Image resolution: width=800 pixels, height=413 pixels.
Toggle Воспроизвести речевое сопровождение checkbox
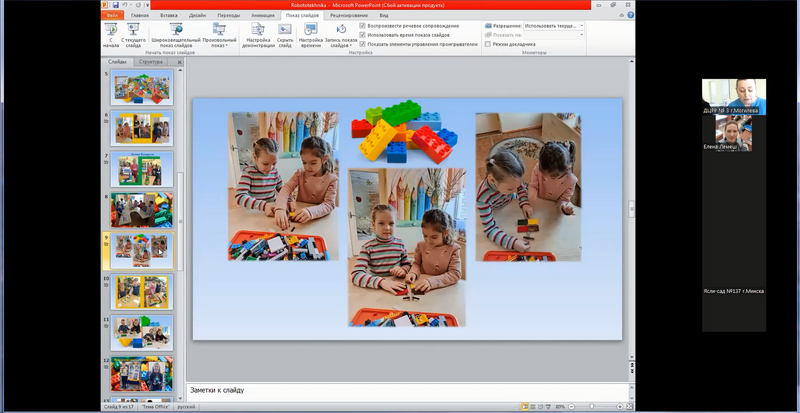[x=362, y=26]
